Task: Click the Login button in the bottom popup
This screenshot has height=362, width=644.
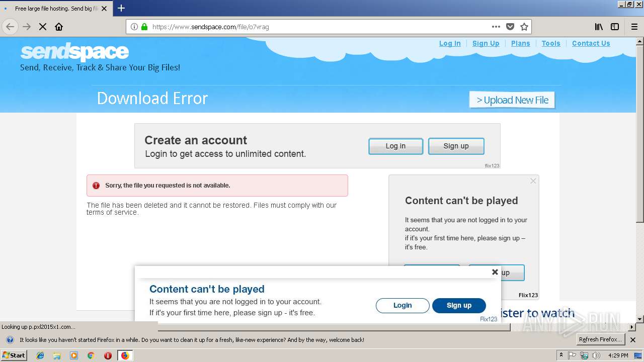Action: point(403,306)
